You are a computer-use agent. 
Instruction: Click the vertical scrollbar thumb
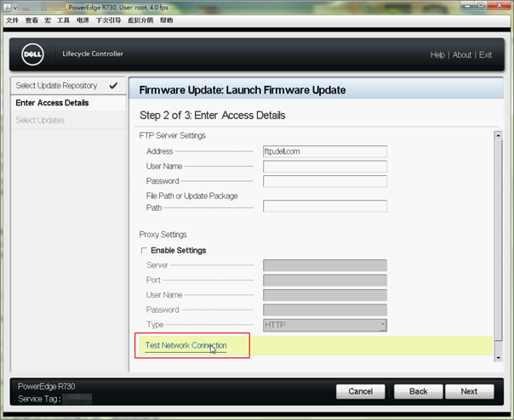[x=499, y=240]
